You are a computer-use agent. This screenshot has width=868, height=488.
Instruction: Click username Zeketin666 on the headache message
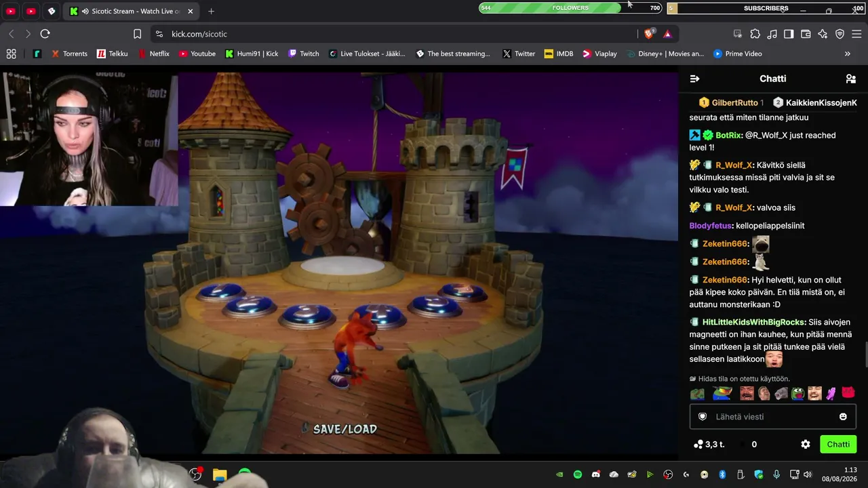[725, 280]
